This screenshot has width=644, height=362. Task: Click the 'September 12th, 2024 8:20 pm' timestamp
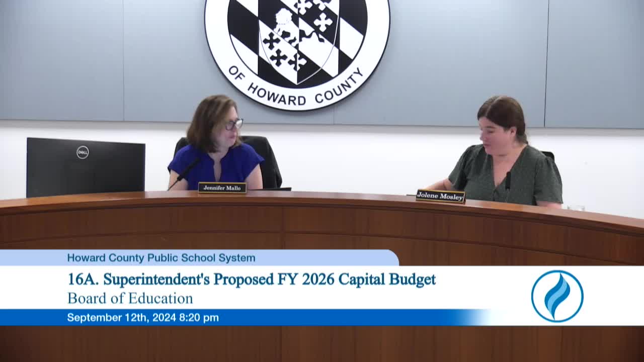(143, 318)
